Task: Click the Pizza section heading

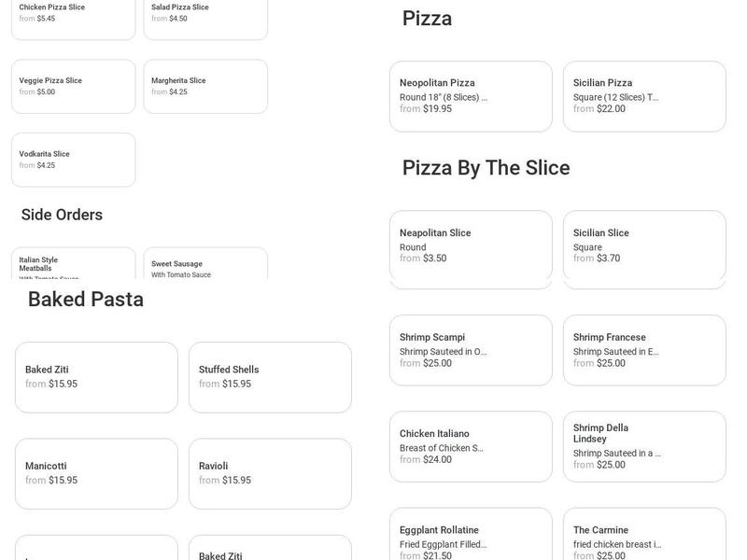Action: point(426,17)
